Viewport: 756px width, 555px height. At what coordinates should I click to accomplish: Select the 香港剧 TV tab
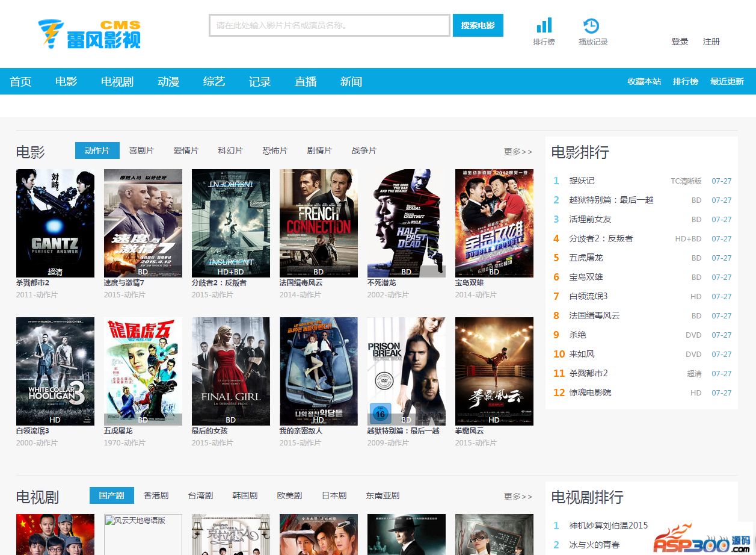click(156, 495)
